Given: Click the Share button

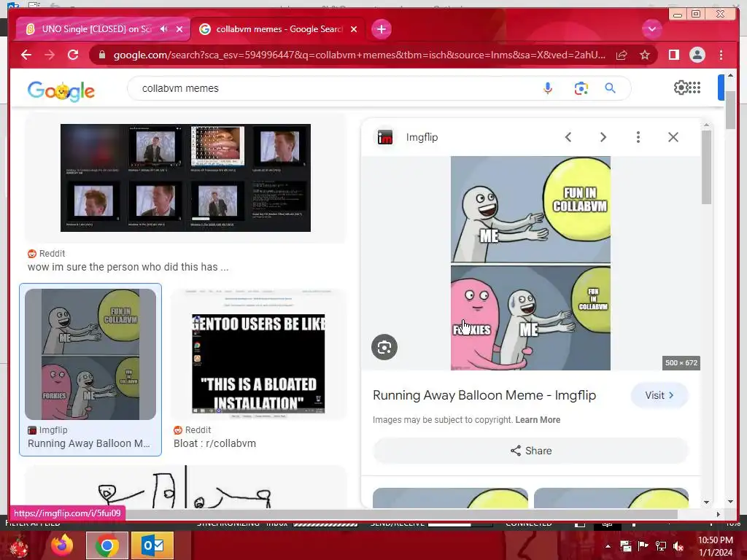Looking at the screenshot, I should click(530, 451).
